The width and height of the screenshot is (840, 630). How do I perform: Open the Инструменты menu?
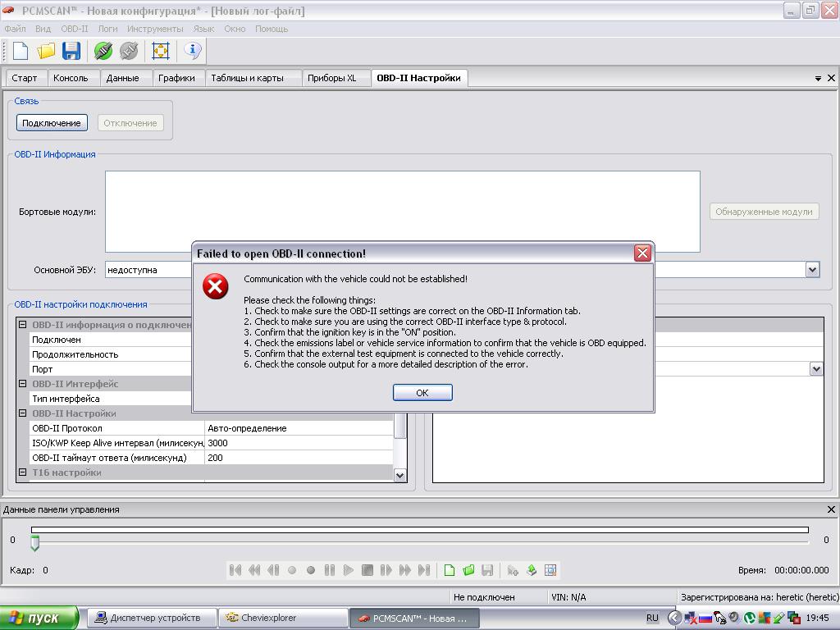tap(155, 29)
